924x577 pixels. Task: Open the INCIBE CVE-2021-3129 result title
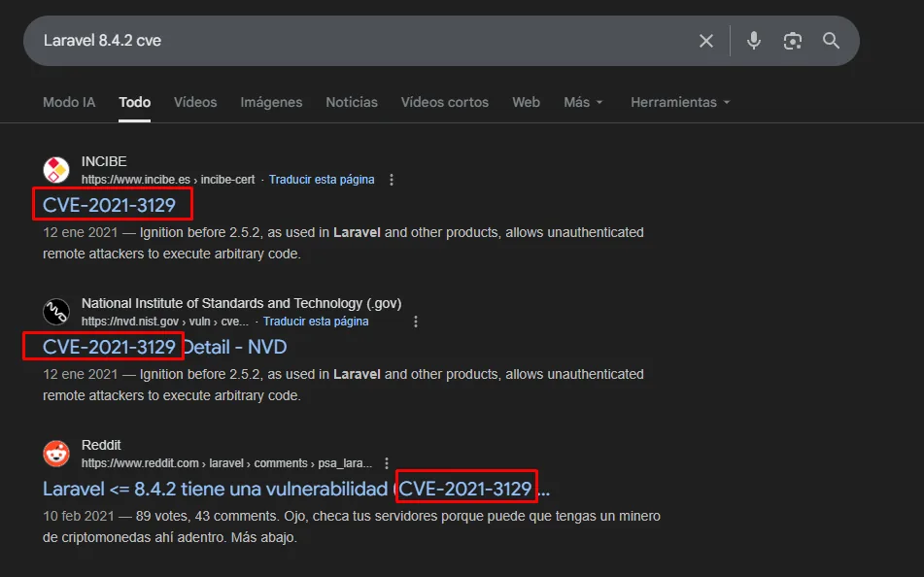coord(109,205)
